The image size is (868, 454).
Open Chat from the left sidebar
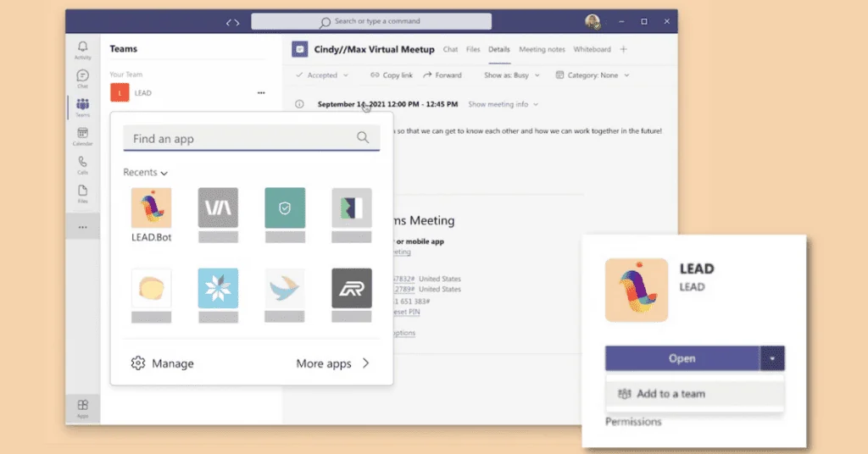pos(82,79)
